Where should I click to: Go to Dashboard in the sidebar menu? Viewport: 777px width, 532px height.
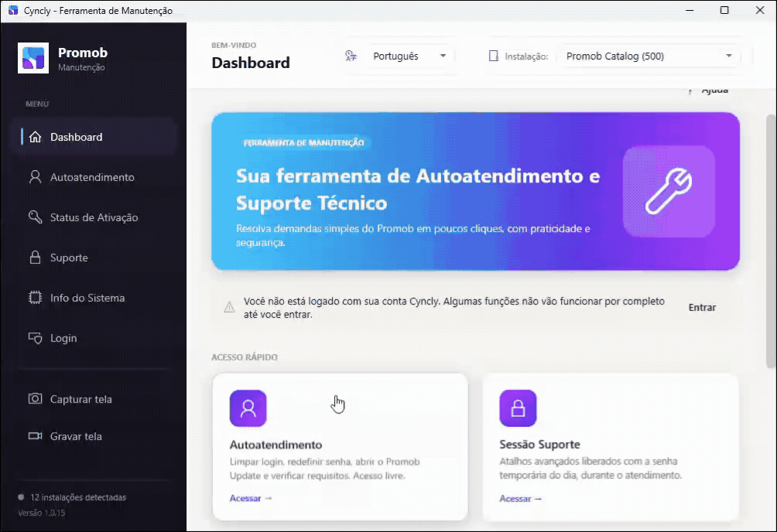pyautogui.click(x=94, y=137)
